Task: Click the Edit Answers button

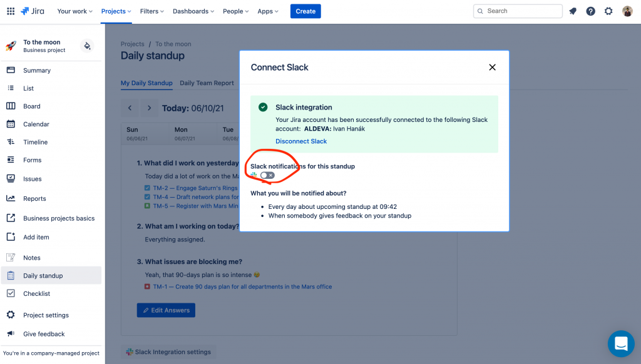Action: 166,310
